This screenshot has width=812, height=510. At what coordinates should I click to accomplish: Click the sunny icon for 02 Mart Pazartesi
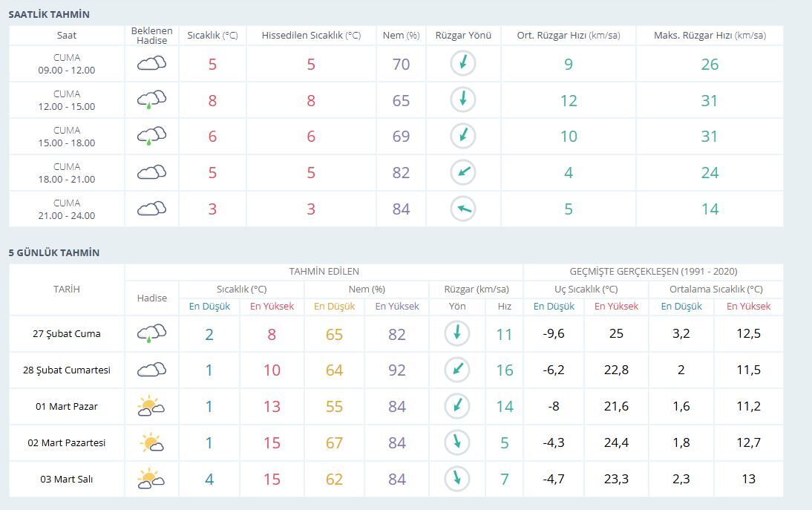pos(151,442)
